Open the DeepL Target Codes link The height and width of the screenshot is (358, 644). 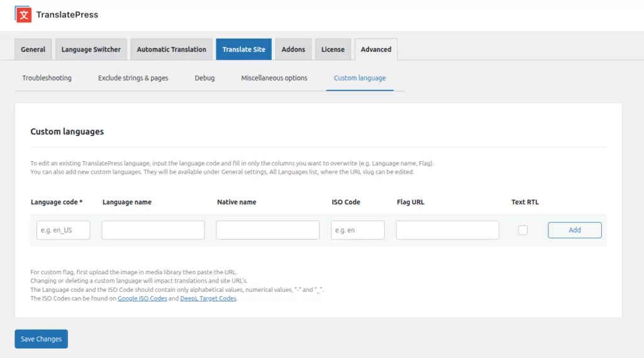click(x=208, y=298)
